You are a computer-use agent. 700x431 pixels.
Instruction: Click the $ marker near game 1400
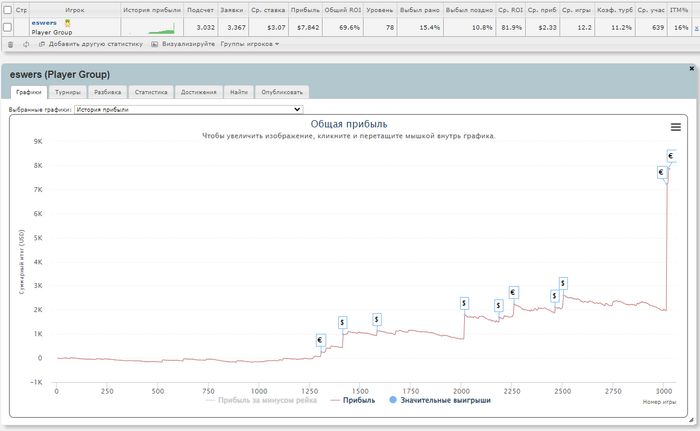[342, 322]
